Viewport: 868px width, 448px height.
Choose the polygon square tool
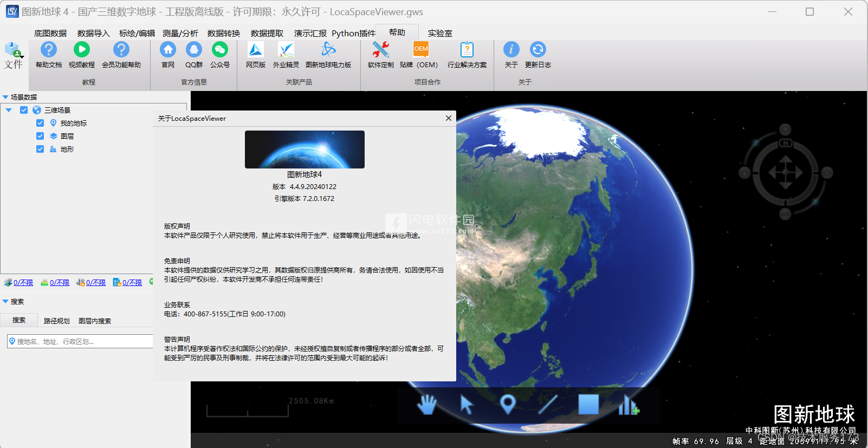pyautogui.click(x=588, y=404)
